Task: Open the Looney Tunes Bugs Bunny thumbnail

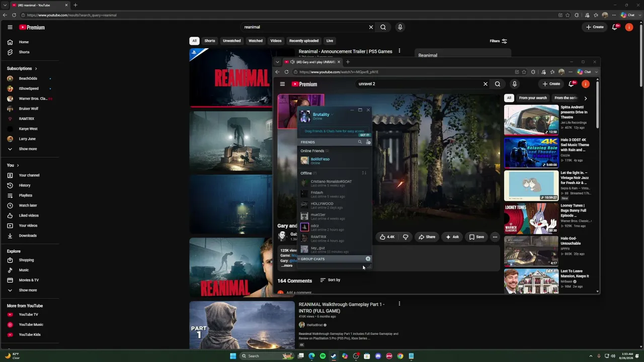Action: (531, 219)
